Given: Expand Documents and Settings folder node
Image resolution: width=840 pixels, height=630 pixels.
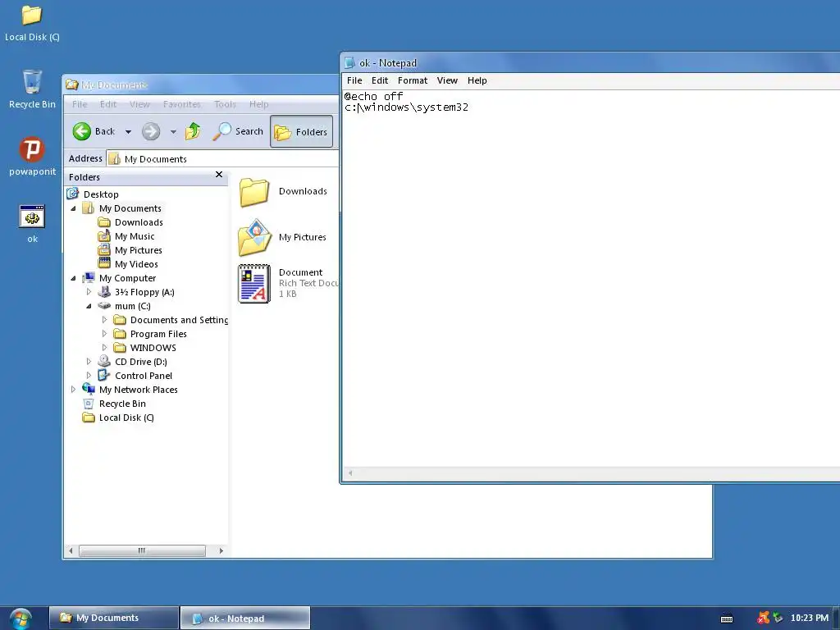Looking at the screenshot, I should (104, 320).
